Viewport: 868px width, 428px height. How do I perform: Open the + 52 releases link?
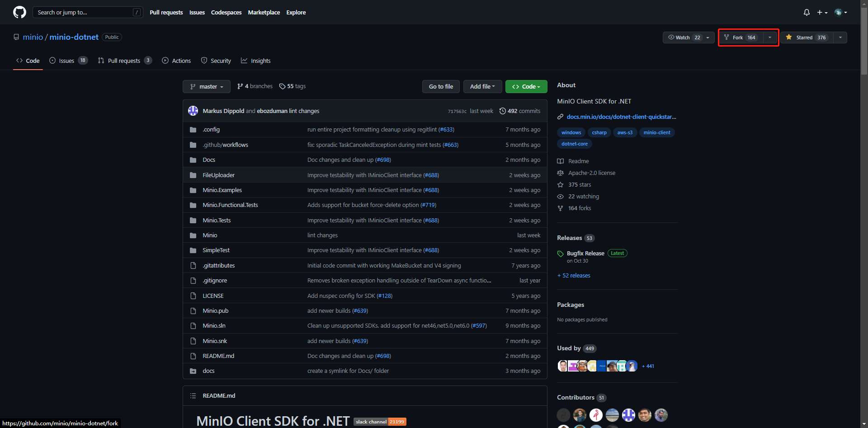click(574, 276)
